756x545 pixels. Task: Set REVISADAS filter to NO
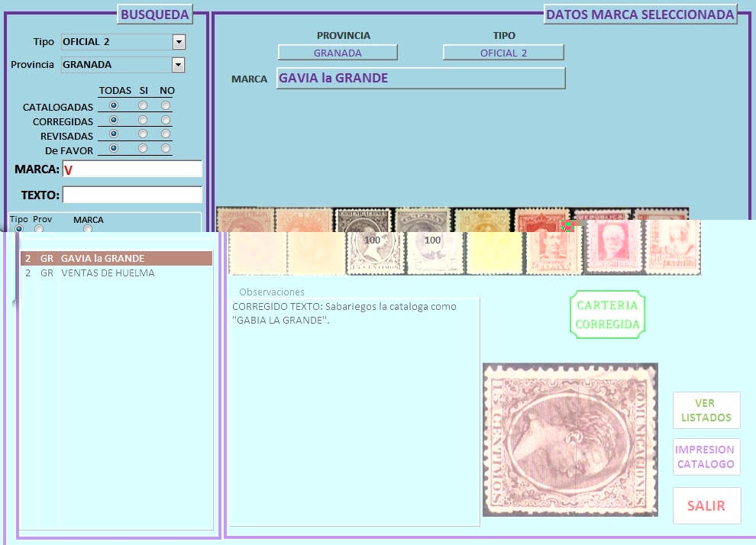coord(166,134)
